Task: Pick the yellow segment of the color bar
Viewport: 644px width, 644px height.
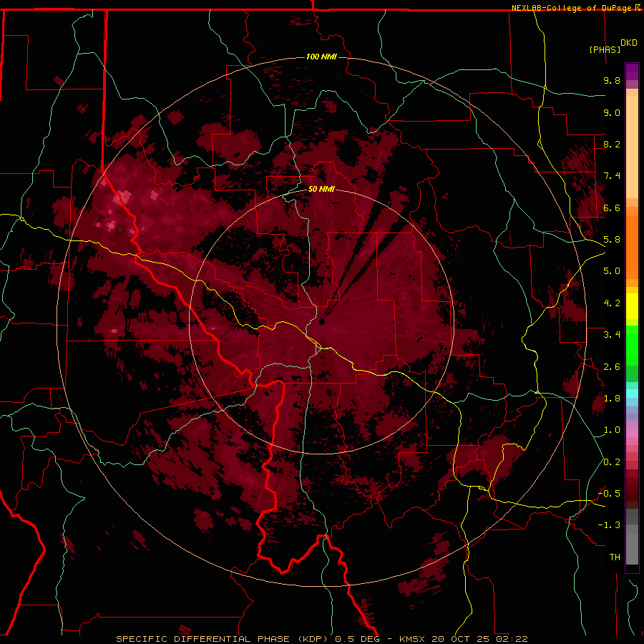Action: coord(632,306)
